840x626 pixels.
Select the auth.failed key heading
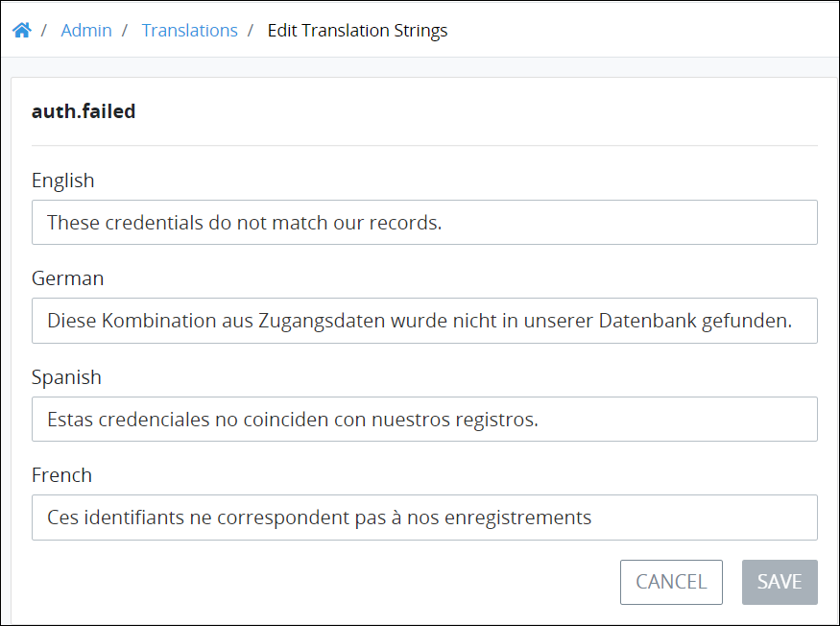pyautogui.click(x=84, y=111)
